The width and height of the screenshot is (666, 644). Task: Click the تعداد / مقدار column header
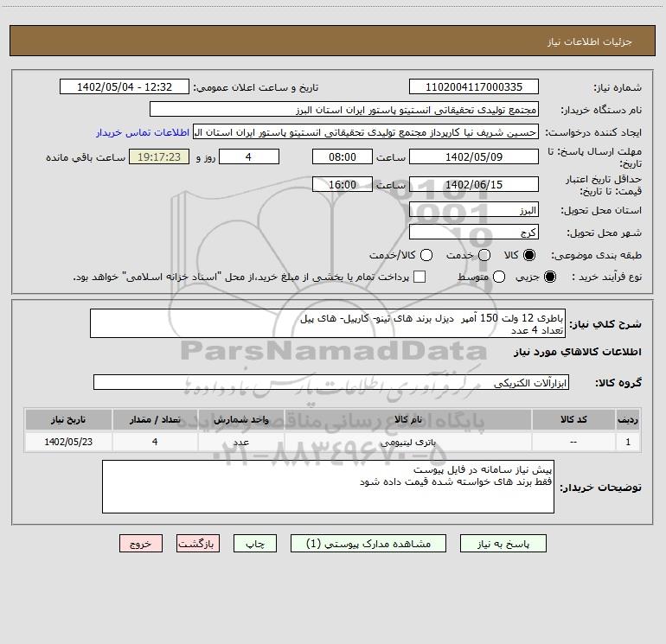click(155, 419)
